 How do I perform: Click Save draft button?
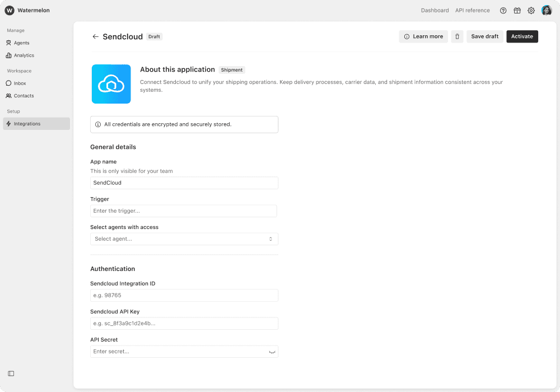click(x=484, y=36)
